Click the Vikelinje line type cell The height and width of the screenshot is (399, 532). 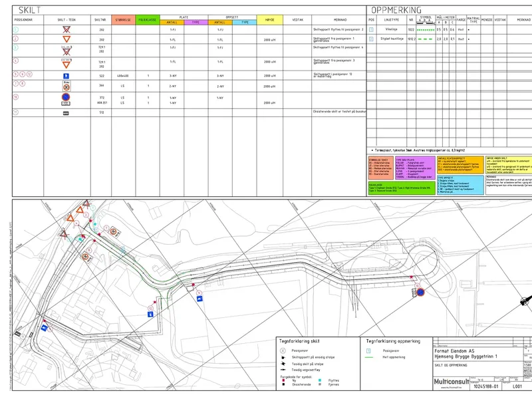[x=391, y=29]
